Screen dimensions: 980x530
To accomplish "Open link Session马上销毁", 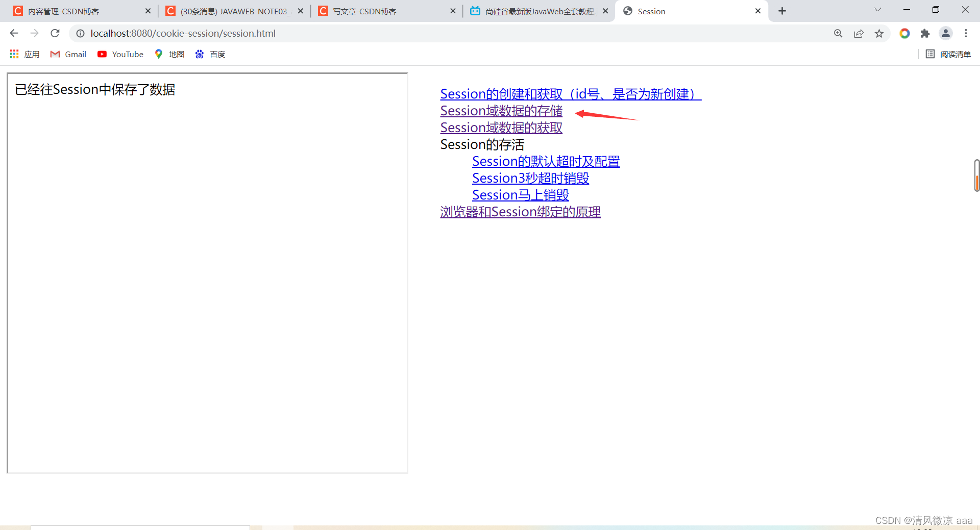I will 520,195.
